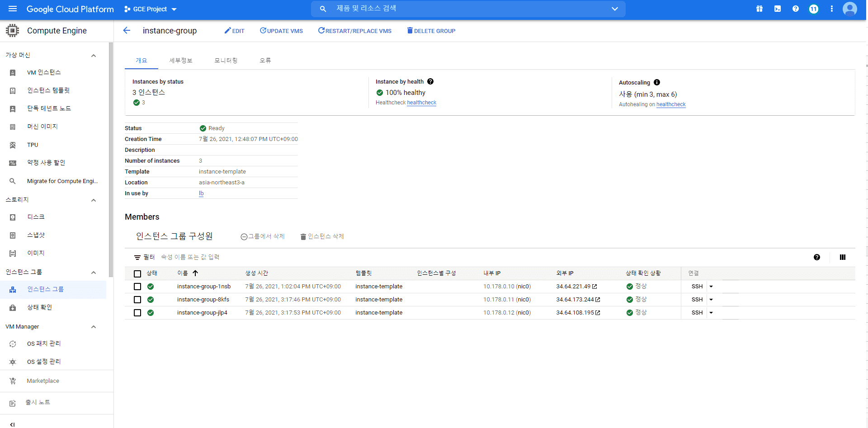Open the user account avatar
Image resolution: width=868 pixels, height=428 pixels.
[850, 9]
